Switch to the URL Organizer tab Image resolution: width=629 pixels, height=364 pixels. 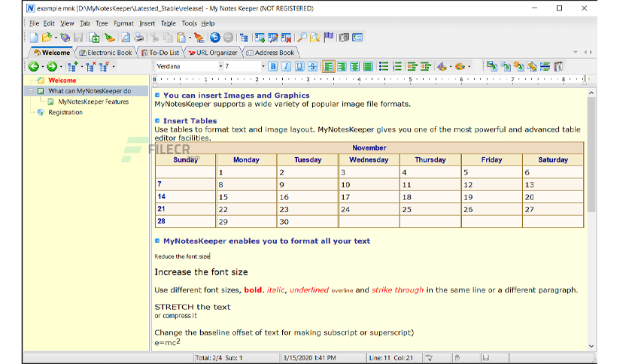coord(213,53)
